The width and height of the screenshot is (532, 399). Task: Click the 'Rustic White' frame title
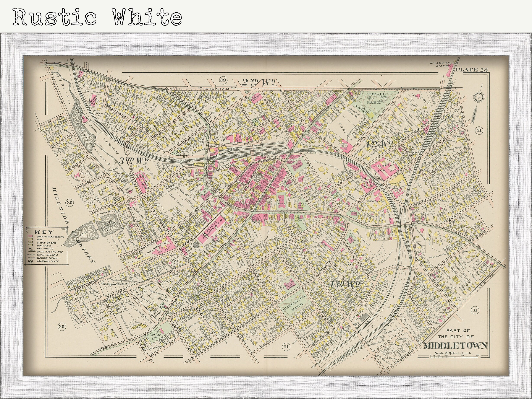pos(97,17)
